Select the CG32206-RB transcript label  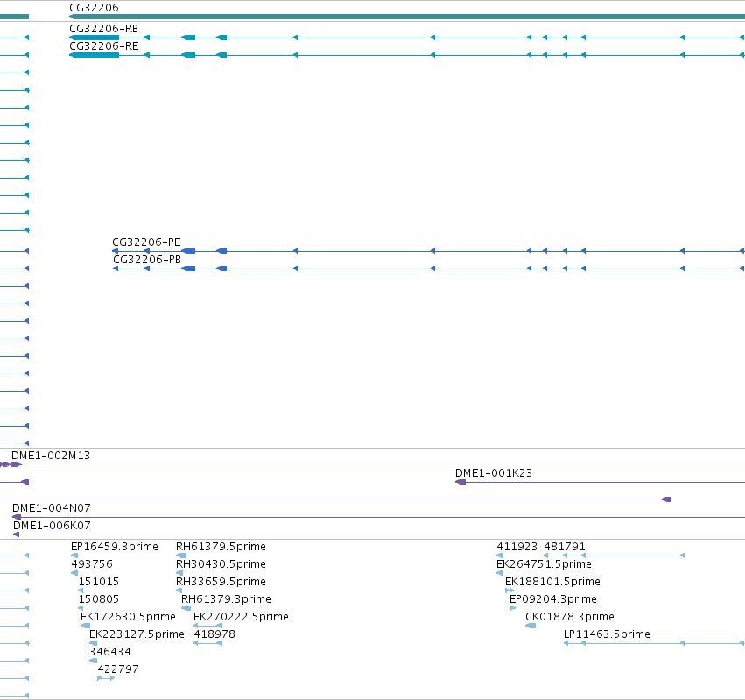[x=103, y=29]
